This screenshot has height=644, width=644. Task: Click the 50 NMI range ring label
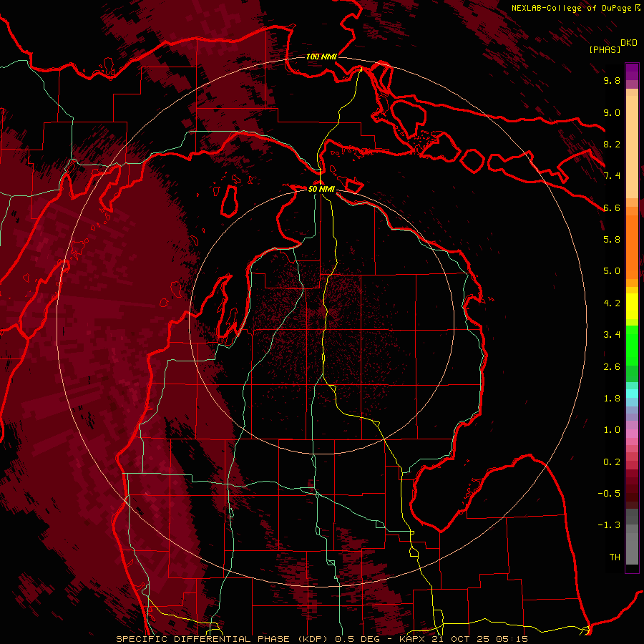point(321,189)
